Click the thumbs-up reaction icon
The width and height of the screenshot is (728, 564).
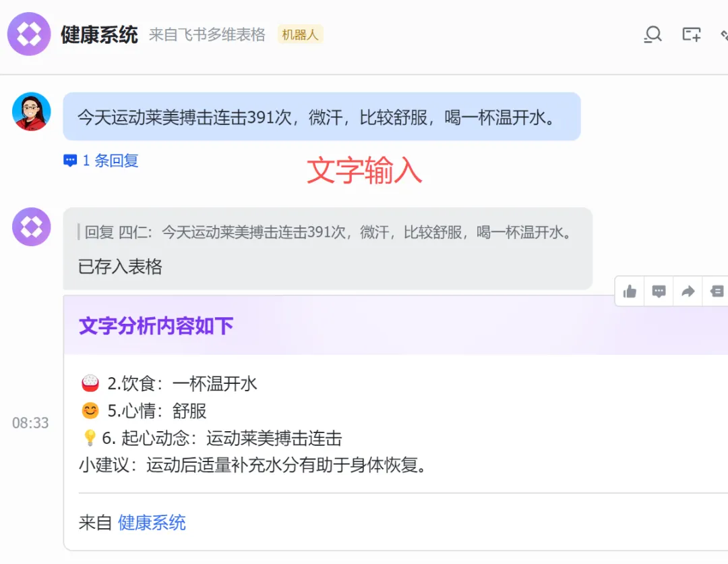click(x=630, y=291)
